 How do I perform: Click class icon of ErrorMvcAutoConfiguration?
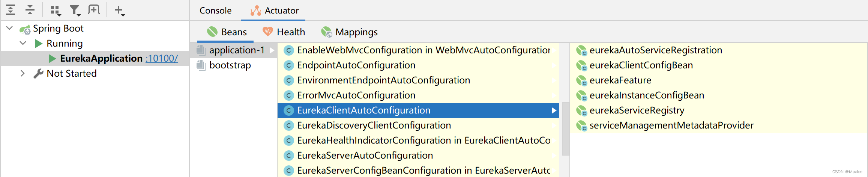click(288, 95)
